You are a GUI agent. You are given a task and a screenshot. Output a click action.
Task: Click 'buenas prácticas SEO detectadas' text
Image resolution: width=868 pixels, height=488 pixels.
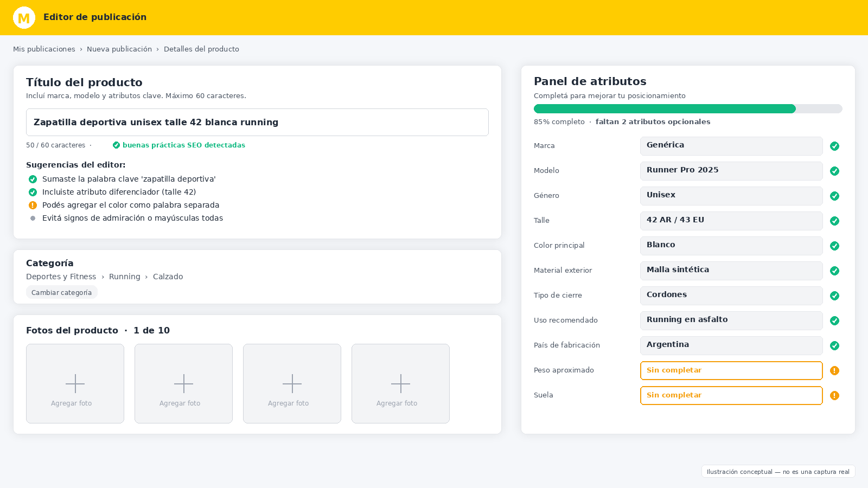[x=184, y=145]
